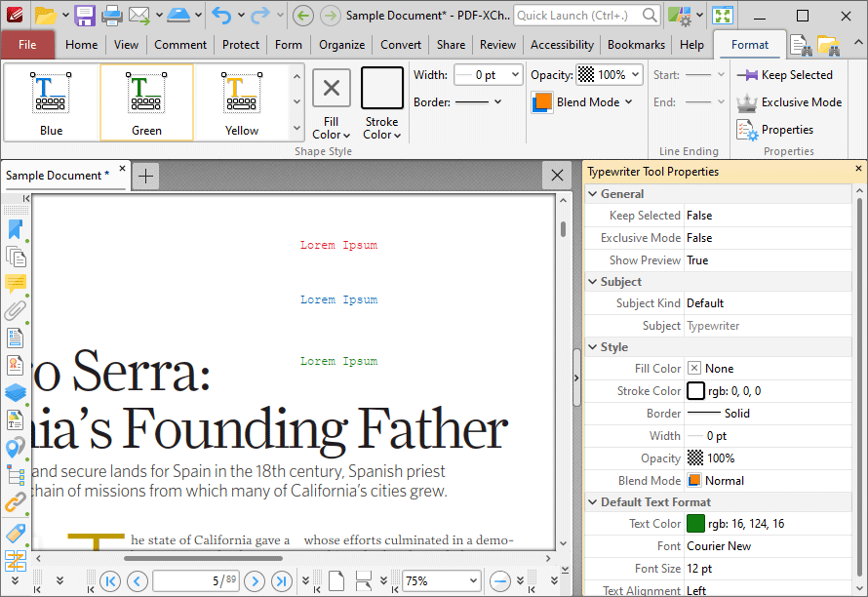Image resolution: width=868 pixels, height=597 pixels.
Task: Toggle the Keep Selected False value in properties
Action: 768,216
